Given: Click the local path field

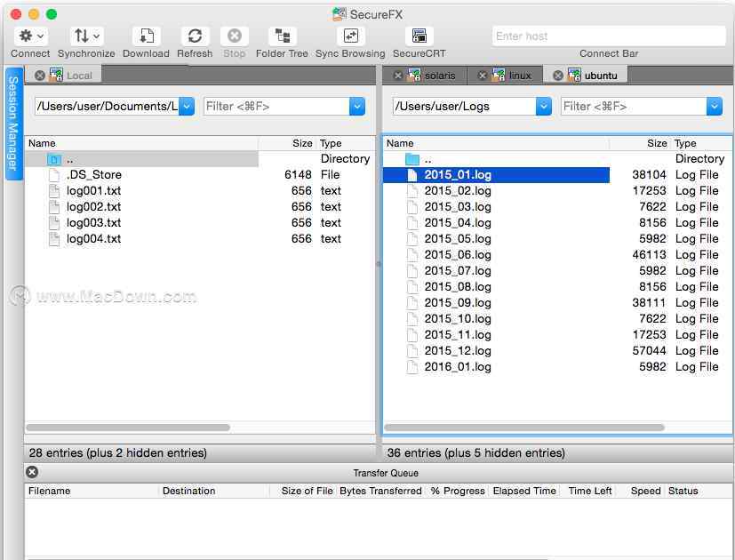Looking at the screenshot, I should (107, 107).
